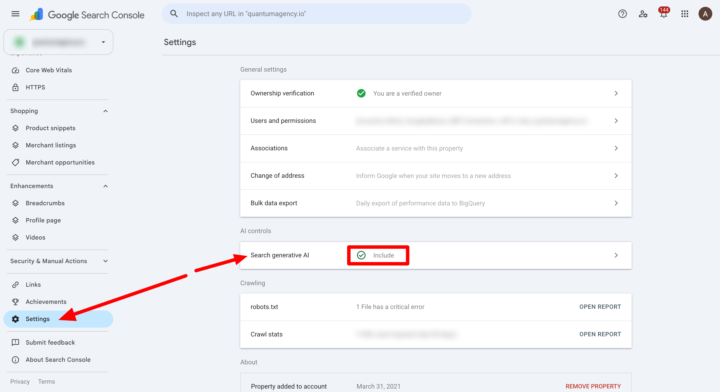The height and width of the screenshot is (392, 720).
Task: Click the Include status check icon
Action: coord(361,255)
